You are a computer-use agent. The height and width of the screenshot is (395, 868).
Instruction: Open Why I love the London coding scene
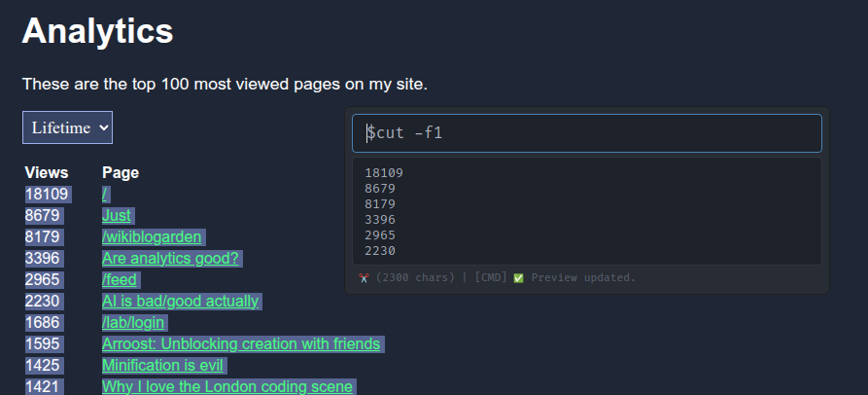tap(227, 386)
